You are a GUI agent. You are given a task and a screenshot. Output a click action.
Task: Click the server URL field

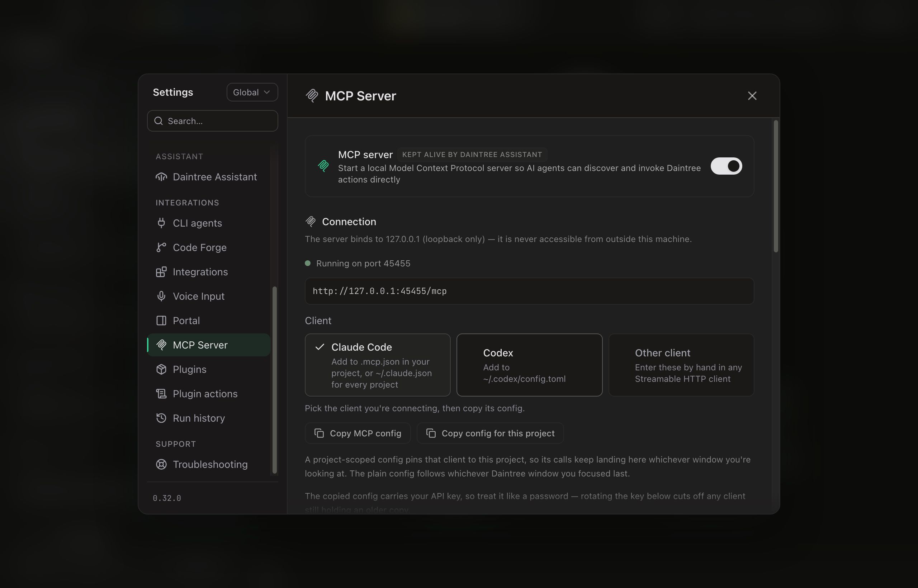click(x=529, y=291)
